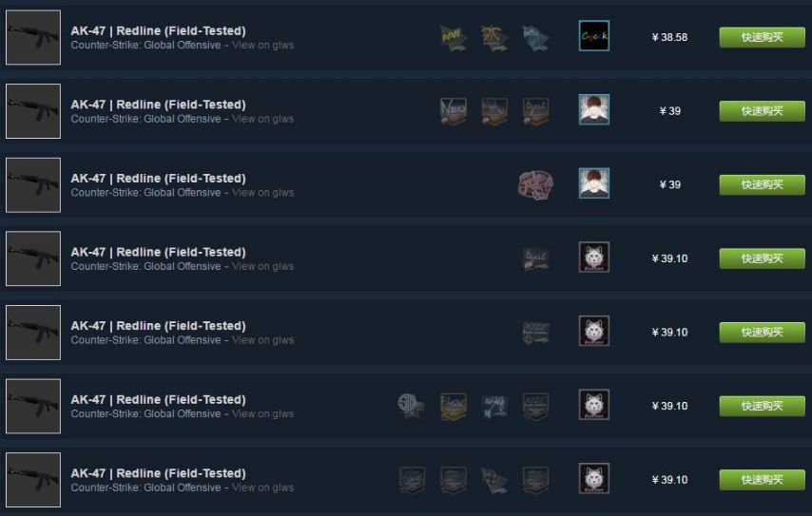812x516 pixels.
Task: Click the AK-47 thumbnail of the bottom listing
Action: point(33,480)
